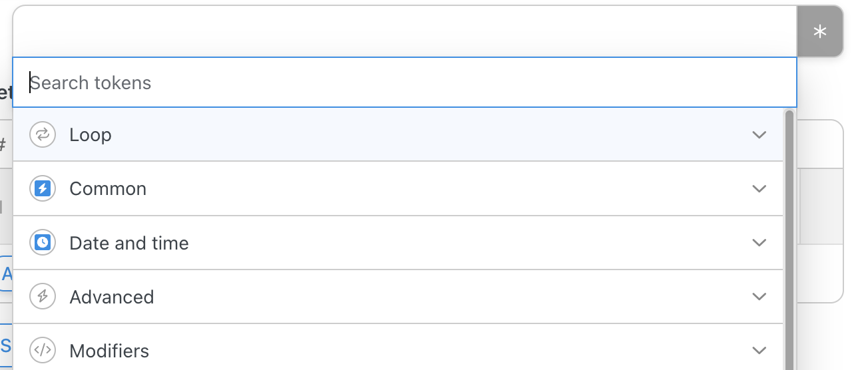Select the Date and time category
This screenshot has height=370, width=868.
(398, 243)
